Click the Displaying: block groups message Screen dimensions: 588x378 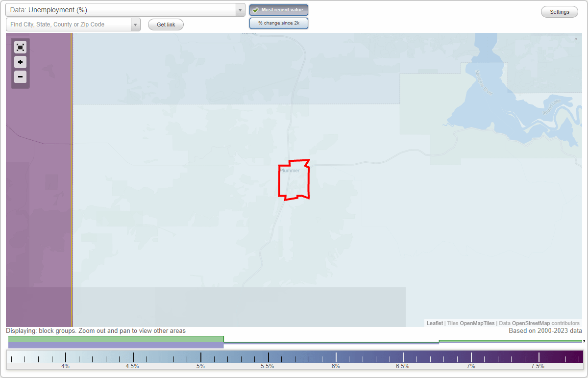[x=96, y=331]
